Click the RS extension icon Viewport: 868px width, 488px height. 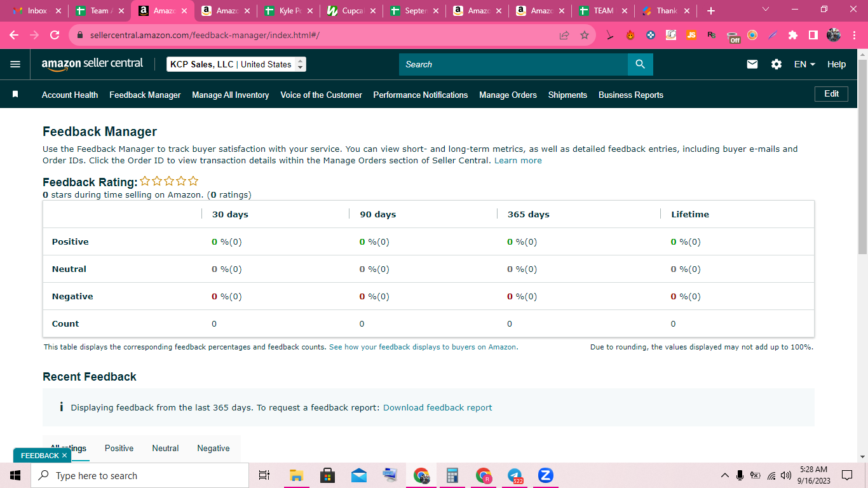(712, 36)
